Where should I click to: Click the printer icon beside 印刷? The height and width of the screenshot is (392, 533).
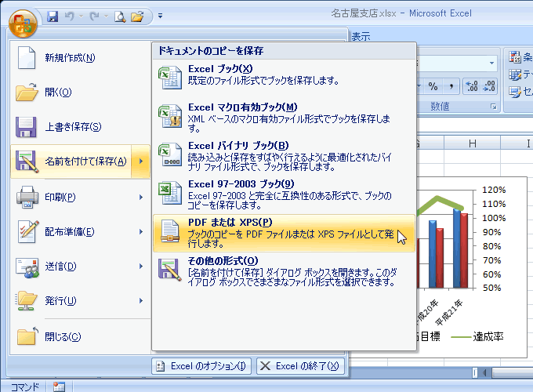[x=27, y=198]
